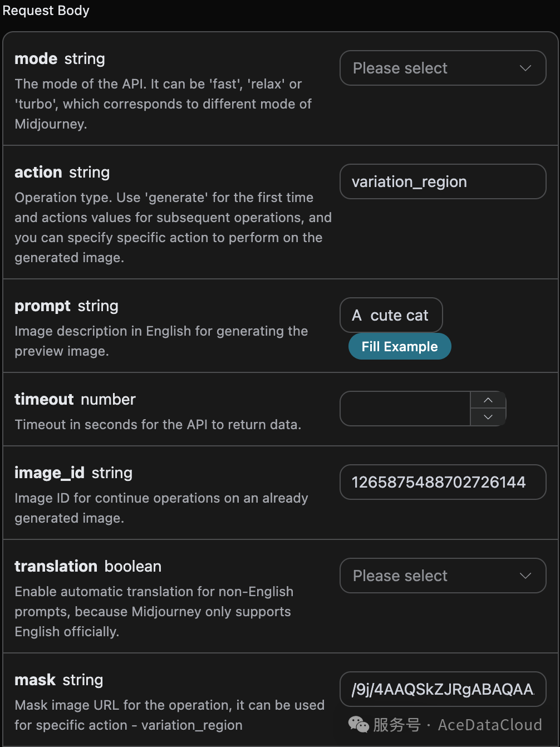560x747 pixels.
Task: Click the Request Body heading
Action: (46, 11)
